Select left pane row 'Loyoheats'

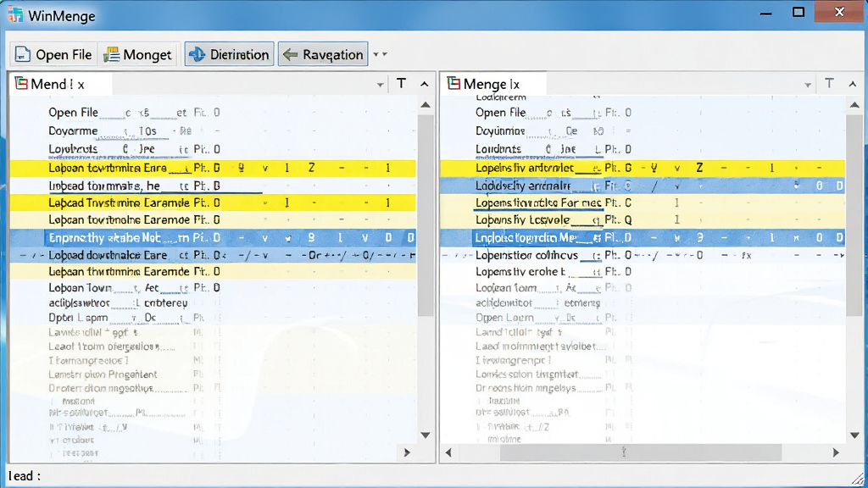pyautogui.click(x=214, y=149)
